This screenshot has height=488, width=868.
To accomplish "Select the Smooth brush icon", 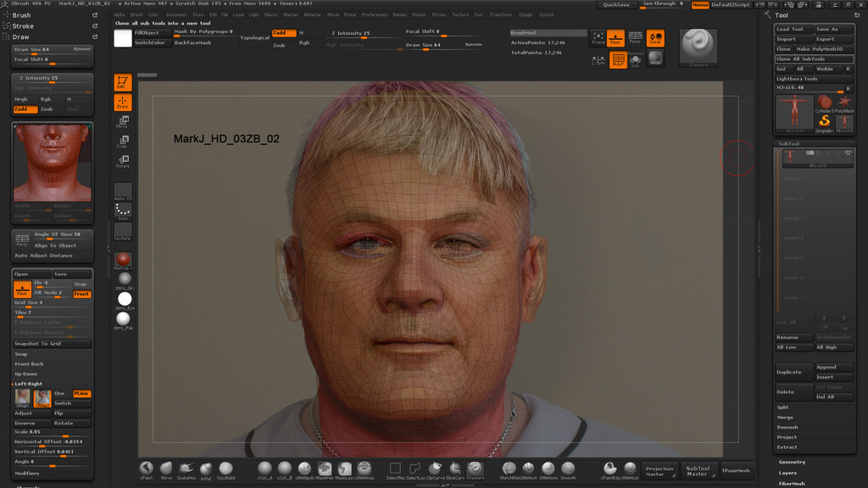I will (568, 469).
